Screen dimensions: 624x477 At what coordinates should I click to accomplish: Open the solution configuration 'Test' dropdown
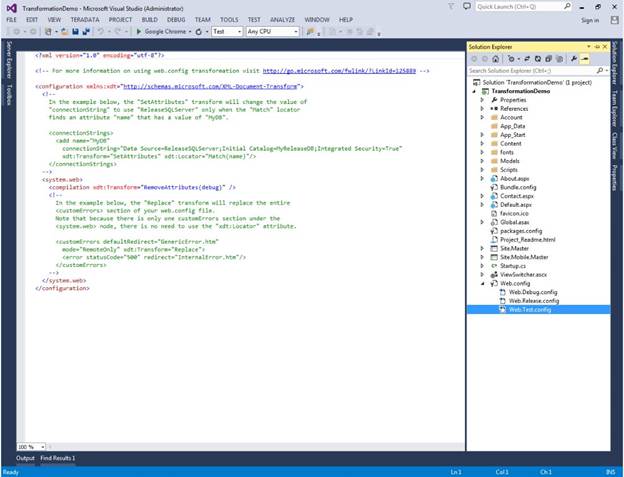[x=228, y=32]
